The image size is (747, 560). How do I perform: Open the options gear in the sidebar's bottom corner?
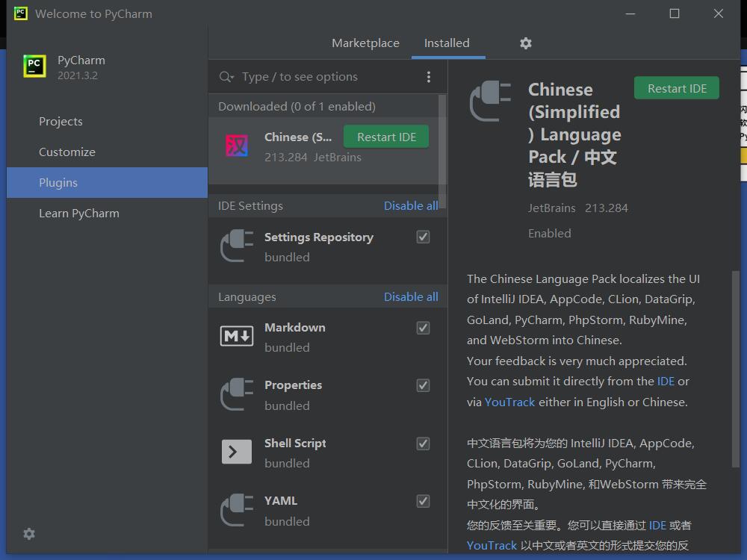[x=29, y=534]
